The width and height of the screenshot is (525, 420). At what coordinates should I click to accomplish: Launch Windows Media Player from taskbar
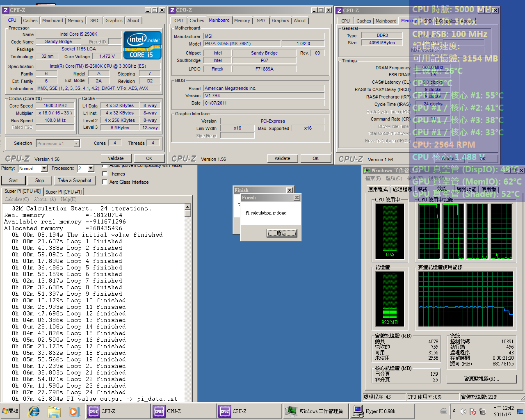(x=73, y=411)
